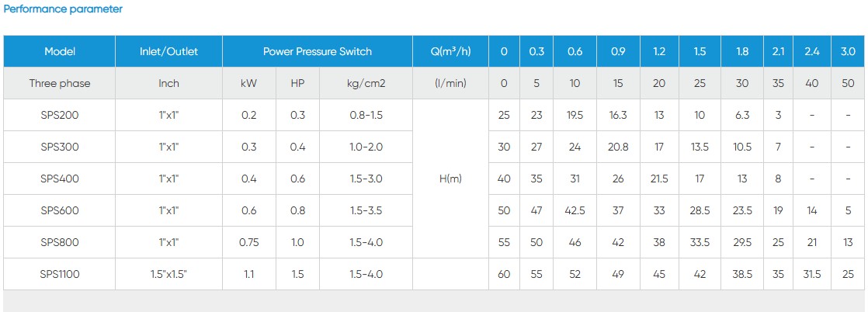Select the Model column header

coord(60,52)
